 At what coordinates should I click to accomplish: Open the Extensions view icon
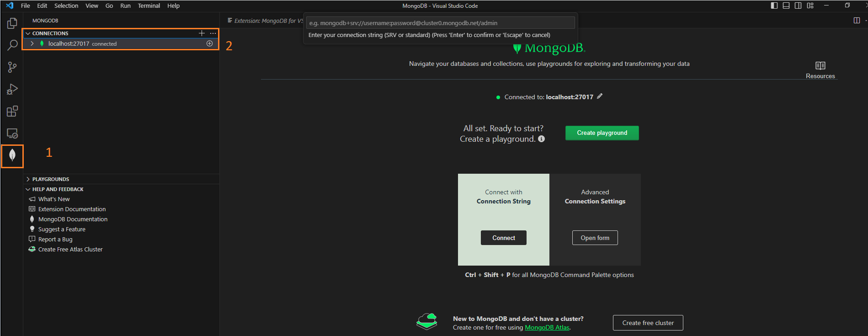click(12, 111)
